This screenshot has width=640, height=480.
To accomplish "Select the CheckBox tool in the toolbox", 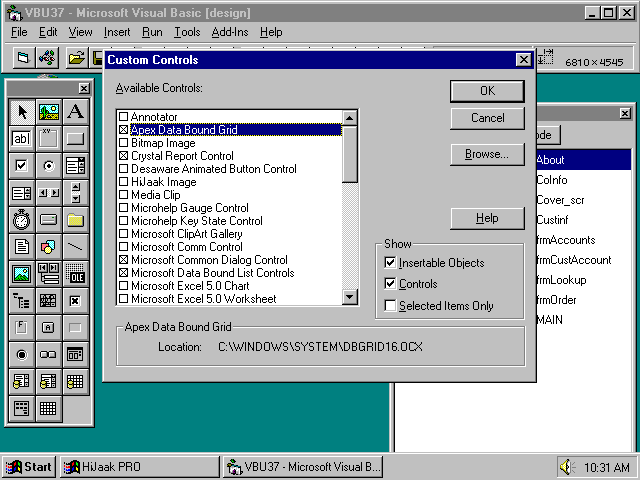I will (x=21, y=166).
